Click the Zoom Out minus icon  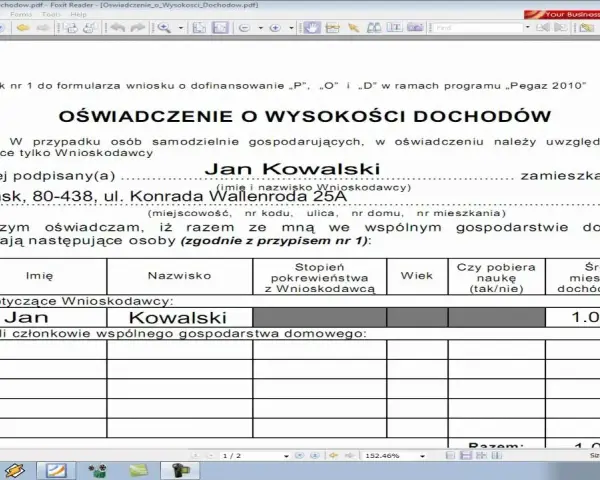coord(244,28)
